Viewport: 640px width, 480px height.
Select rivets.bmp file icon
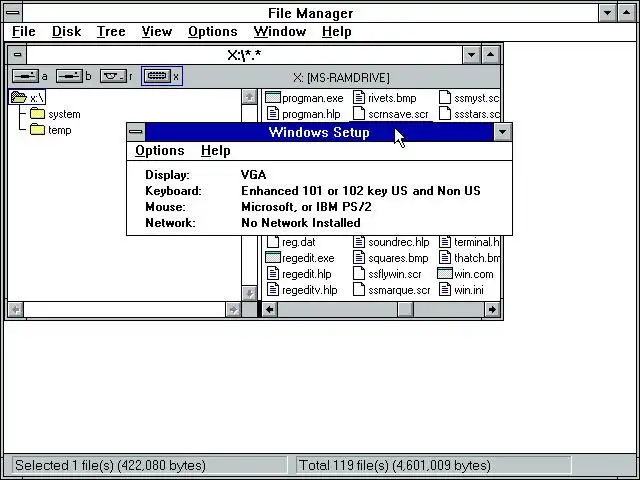[359, 98]
